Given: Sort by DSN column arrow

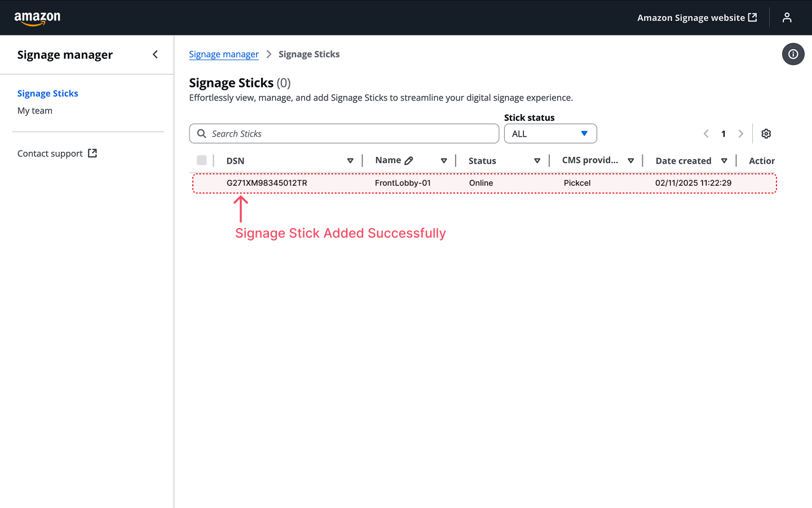Looking at the screenshot, I should 350,161.
